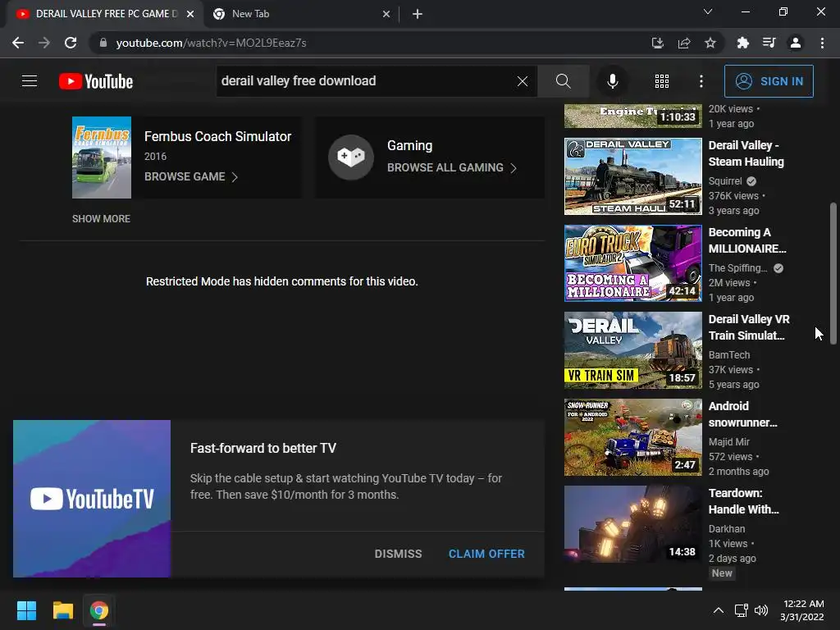
Task: Open the Chrome three-dot menu
Action: tap(822, 43)
